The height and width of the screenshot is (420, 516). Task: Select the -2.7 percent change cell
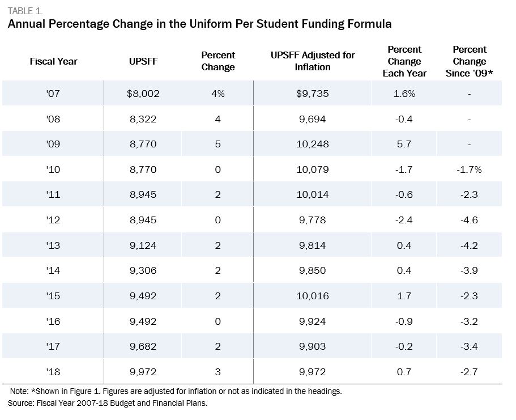click(x=469, y=372)
